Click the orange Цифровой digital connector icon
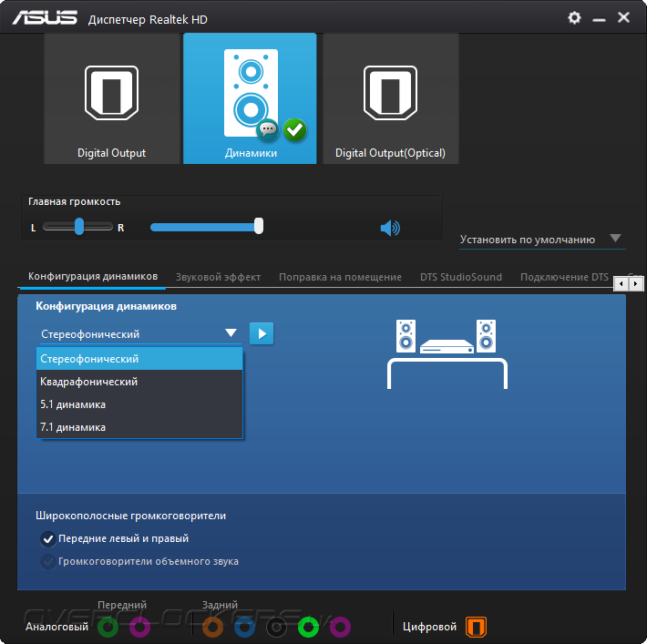Image resolution: width=647 pixels, height=644 pixels. point(476,627)
